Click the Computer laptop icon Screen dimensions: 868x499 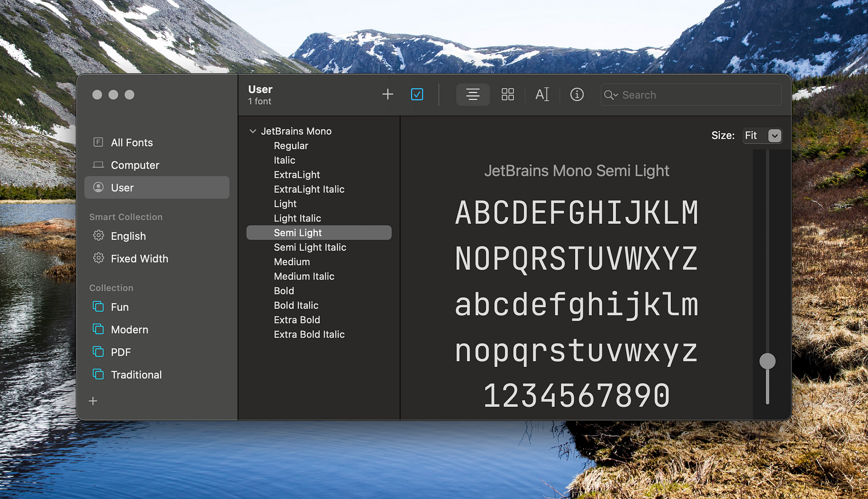coord(98,165)
